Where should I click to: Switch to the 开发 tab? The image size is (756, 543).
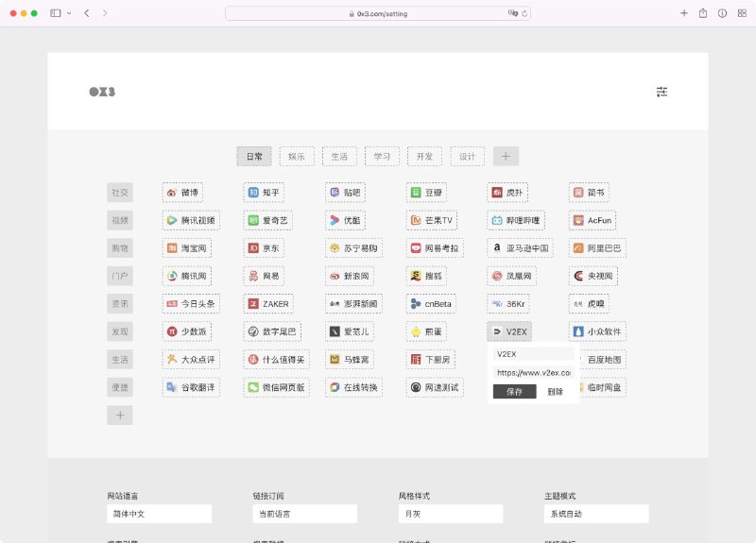(424, 157)
